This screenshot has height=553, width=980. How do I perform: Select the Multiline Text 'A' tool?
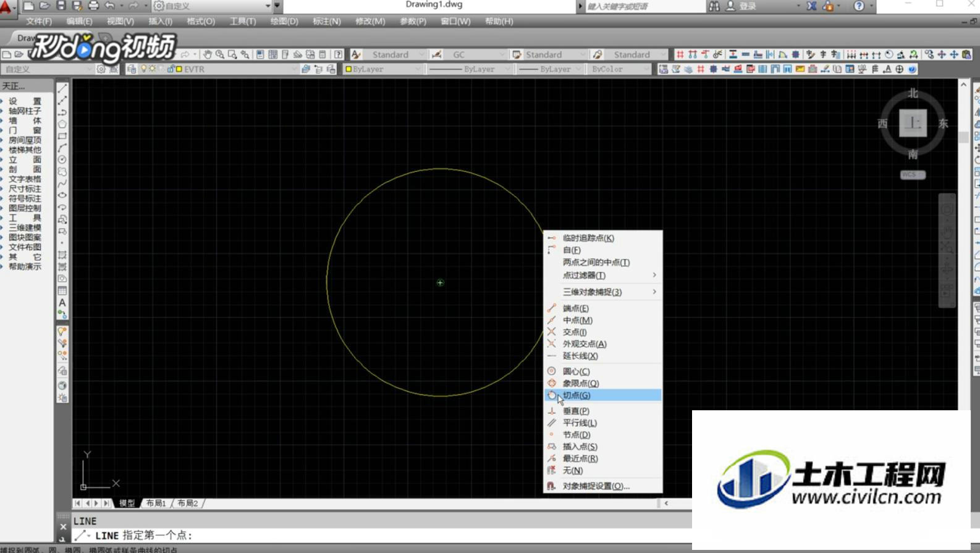62,303
